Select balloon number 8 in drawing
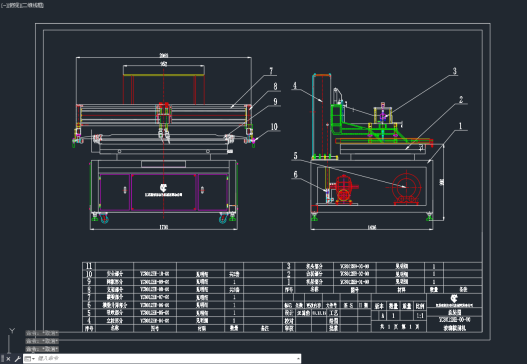The height and width of the screenshot is (364, 527). click(276, 86)
